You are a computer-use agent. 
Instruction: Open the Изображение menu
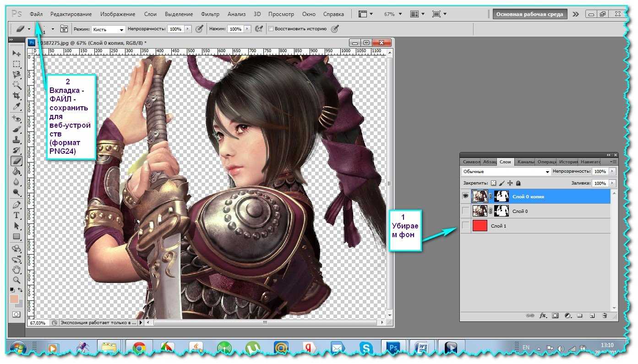(118, 14)
